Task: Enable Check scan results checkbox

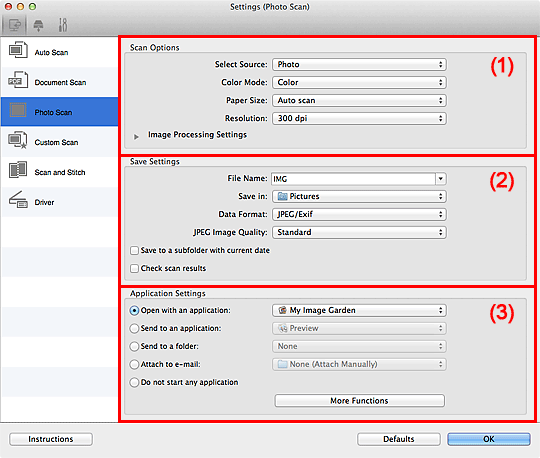Action: click(x=134, y=268)
